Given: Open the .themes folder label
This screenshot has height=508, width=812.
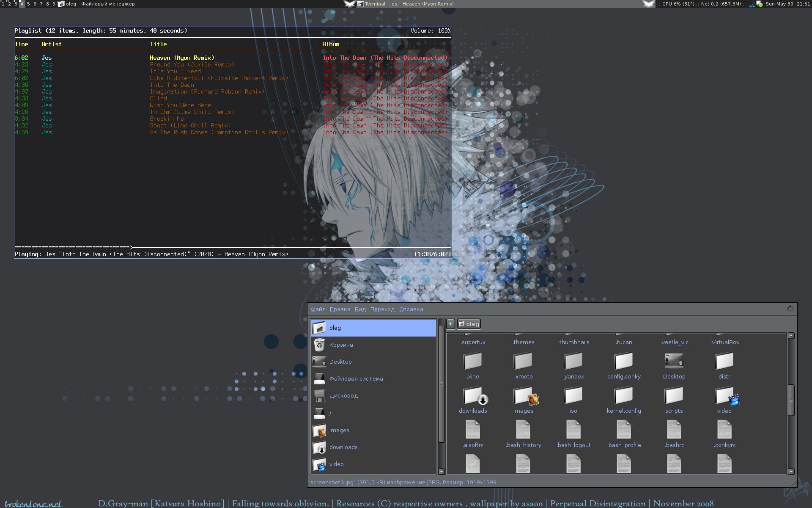Looking at the screenshot, I should point(523,342).
